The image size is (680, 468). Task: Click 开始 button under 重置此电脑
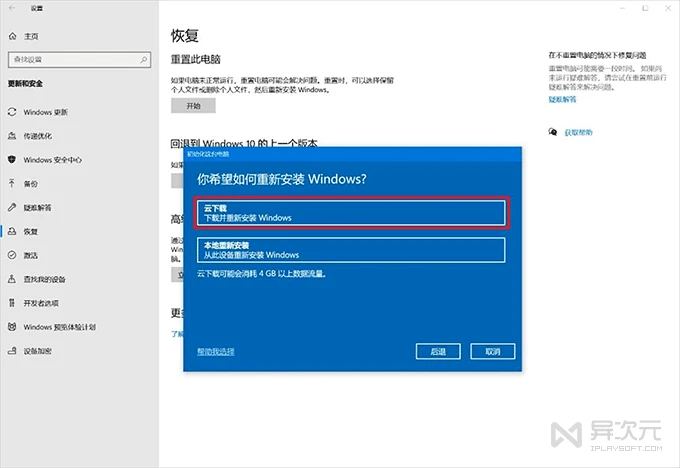193,105
